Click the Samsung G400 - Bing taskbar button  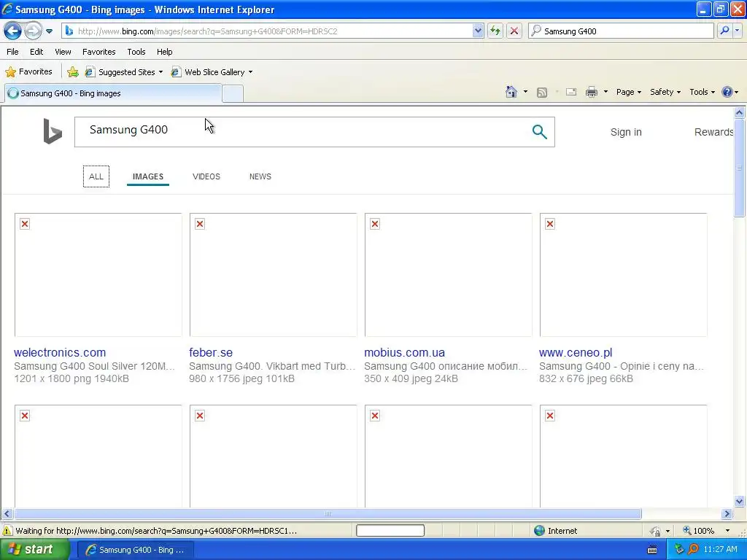click(135, 550)
